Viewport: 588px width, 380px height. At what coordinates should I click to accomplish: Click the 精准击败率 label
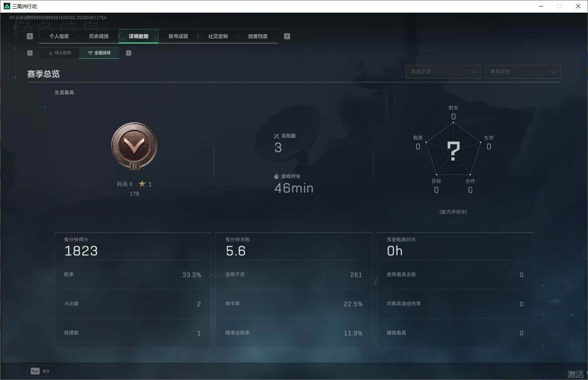pyautogui.click(x=238, y=333)
